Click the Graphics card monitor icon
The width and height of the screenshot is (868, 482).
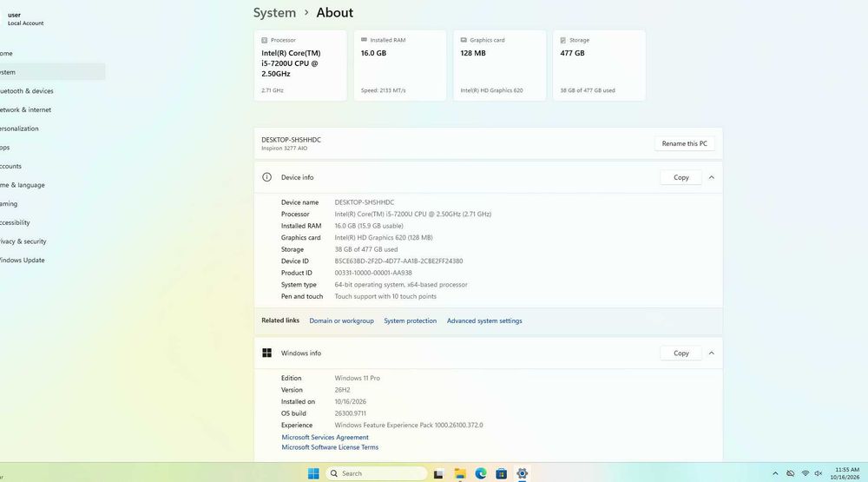pyautogui.click(x=464, y=40)
